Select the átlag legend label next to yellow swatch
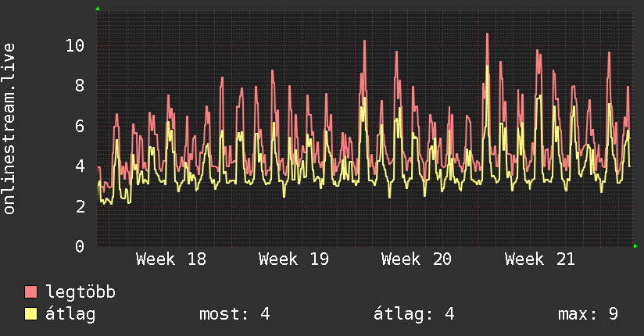The image size is (644, 336). point(70,314)
